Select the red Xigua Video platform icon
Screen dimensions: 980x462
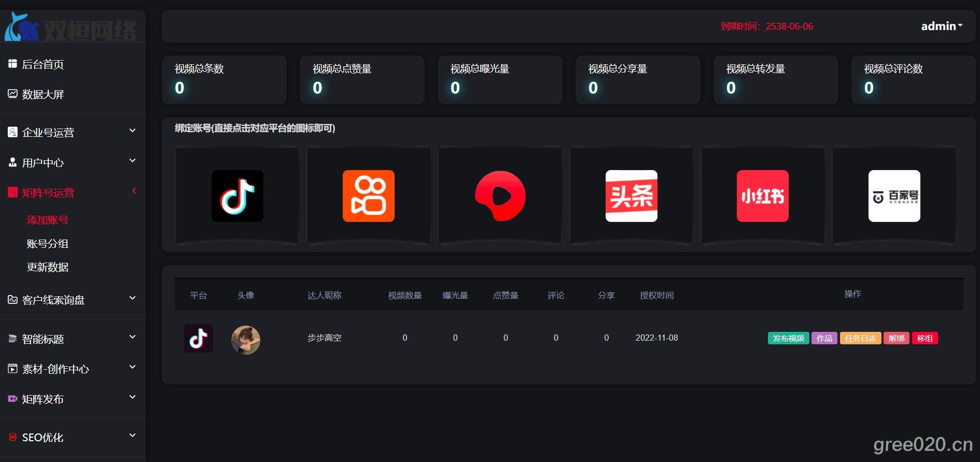click(500, 196)
